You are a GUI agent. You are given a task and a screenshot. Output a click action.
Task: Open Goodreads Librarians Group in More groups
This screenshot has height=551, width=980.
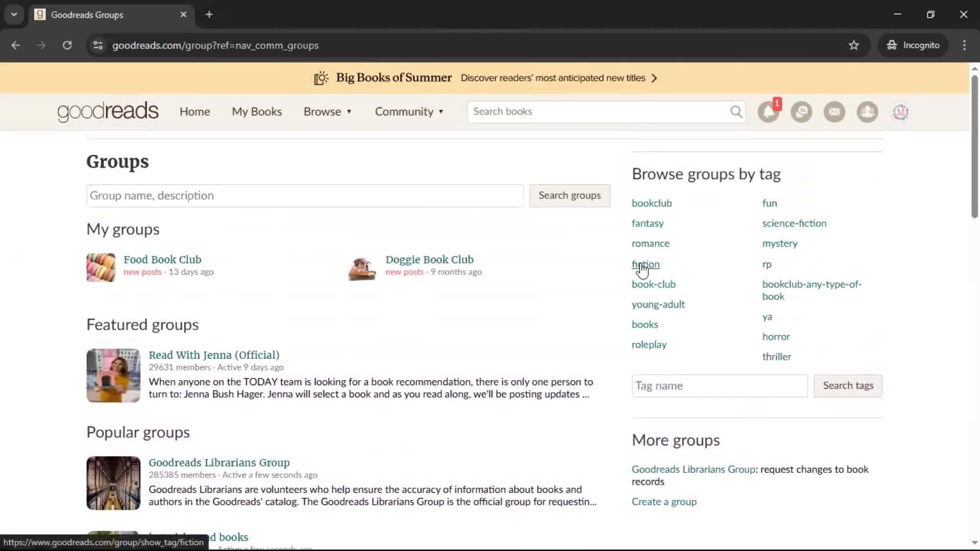click(694, 469)
